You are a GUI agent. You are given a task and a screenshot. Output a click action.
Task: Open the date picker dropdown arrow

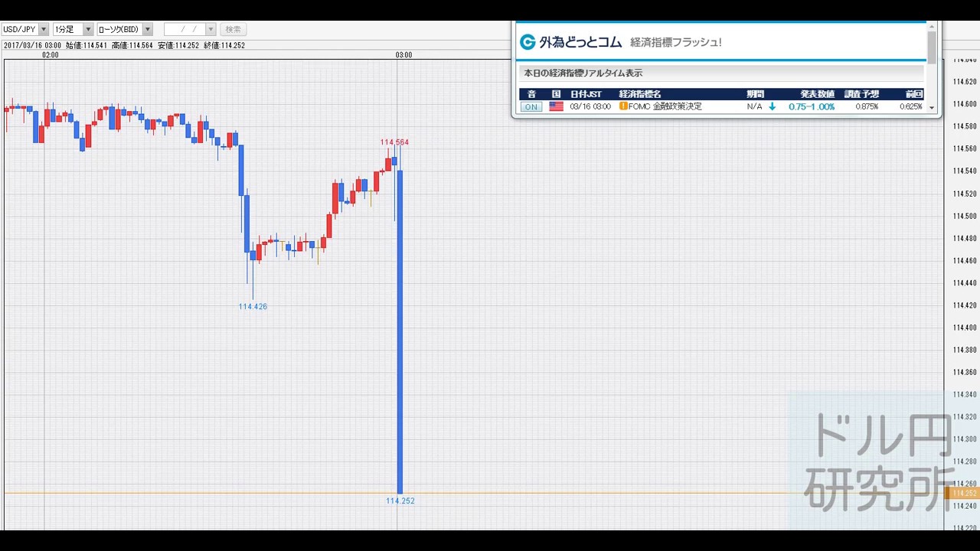pos(211,29)
